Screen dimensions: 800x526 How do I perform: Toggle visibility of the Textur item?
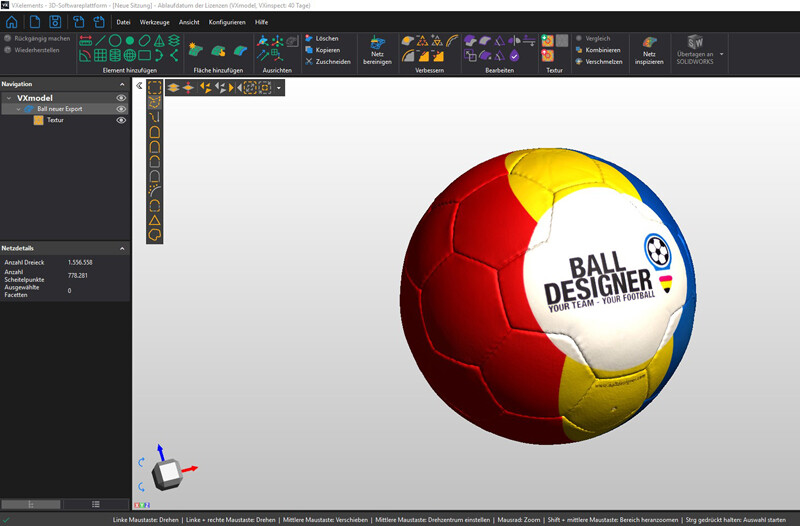click(121, 120)
